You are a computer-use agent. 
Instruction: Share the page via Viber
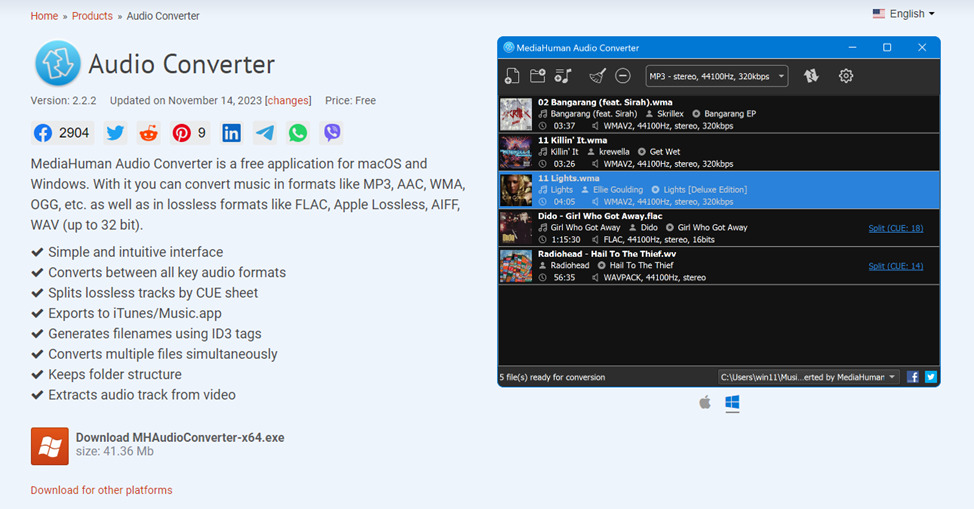pyautogui.click(x=332, y=133)
